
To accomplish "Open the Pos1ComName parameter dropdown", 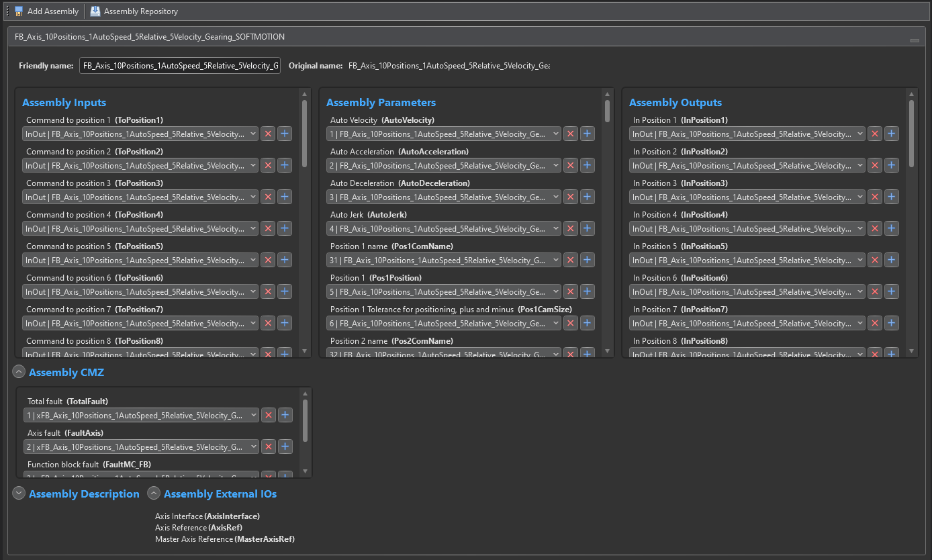I will pos(444,260).
